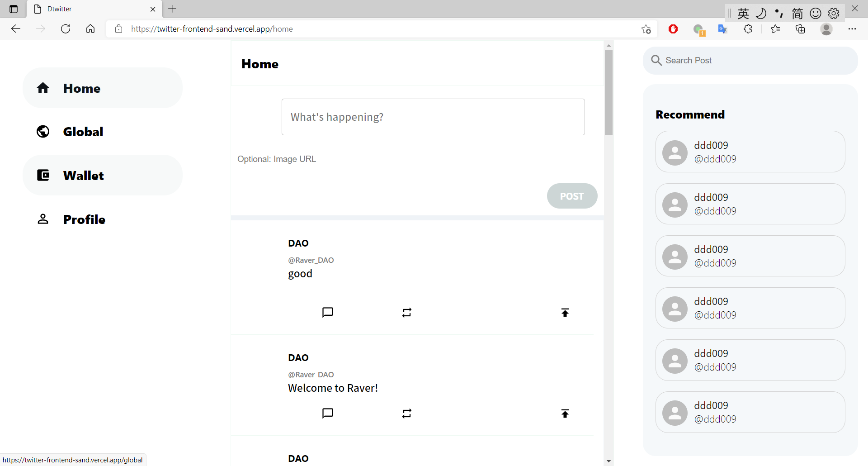Close the Dtwitter tab
Viewport: 868px width, 466px height.
tap(153, 9)
